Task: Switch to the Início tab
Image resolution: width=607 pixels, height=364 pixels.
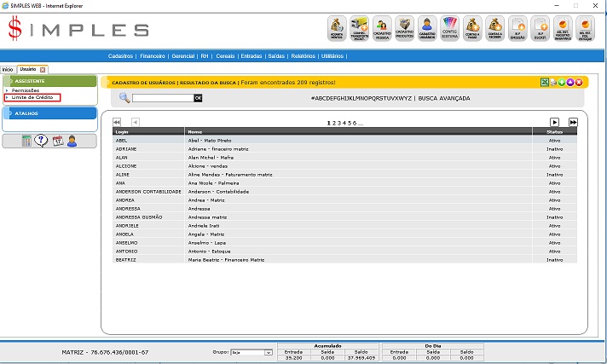Action: click(8, 69)
